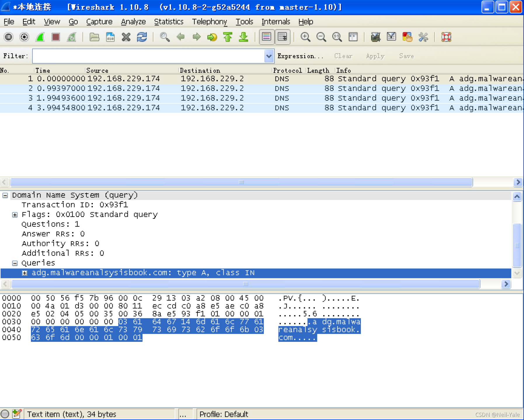Open the Analyze menu
This screenshot has width=524, height=420.
[133, 22]
